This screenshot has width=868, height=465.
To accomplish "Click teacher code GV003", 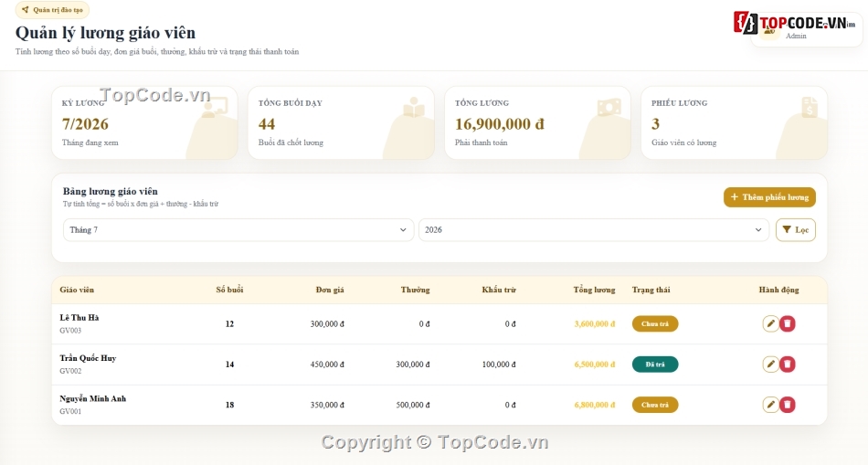I will pyautogui.click(x=70, y=331).
